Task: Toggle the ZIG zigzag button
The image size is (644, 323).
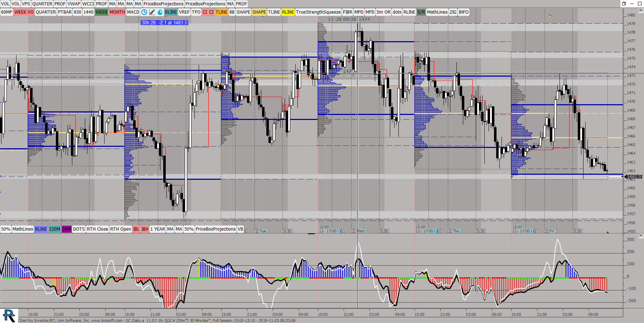Action: (x=453, y=12)
